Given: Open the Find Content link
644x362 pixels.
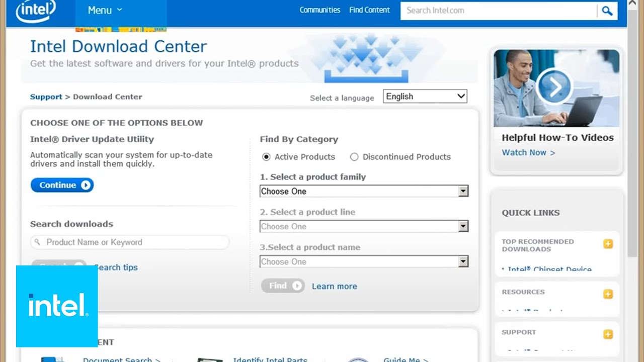Looking at the screenshot, I should 369,10.
